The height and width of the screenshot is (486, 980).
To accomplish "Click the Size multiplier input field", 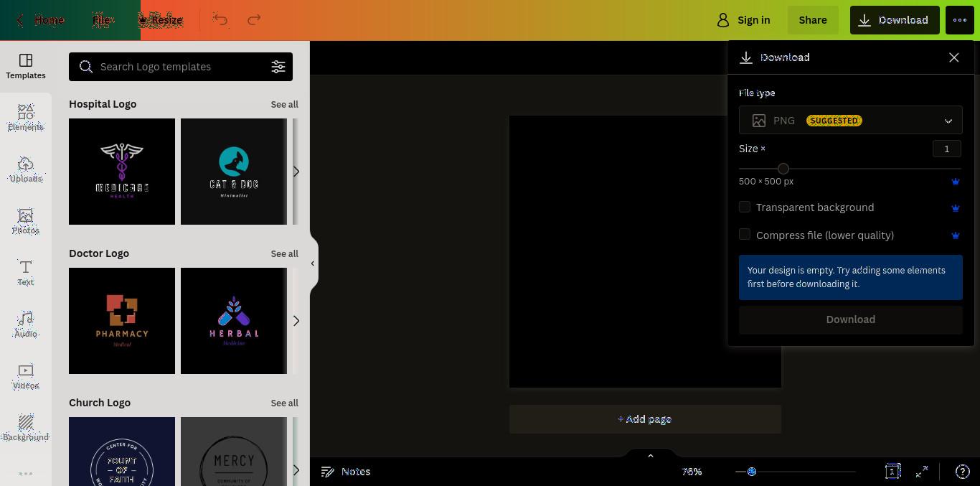I will pos(947,149).
